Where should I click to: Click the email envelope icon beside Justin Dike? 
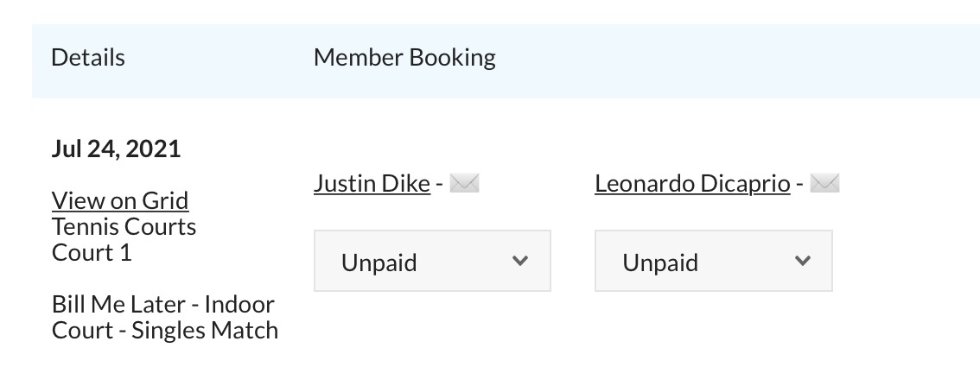(465, 183)
